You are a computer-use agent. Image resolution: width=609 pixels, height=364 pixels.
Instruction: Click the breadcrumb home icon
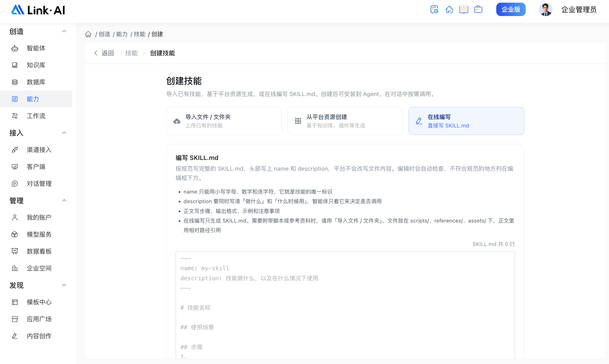[x=88, y=34]
